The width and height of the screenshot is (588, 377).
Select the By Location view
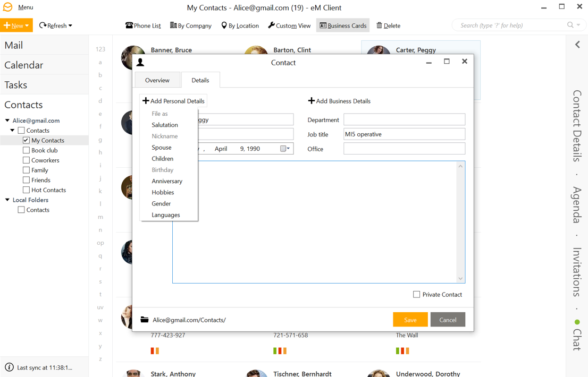[x=240, y=25]
